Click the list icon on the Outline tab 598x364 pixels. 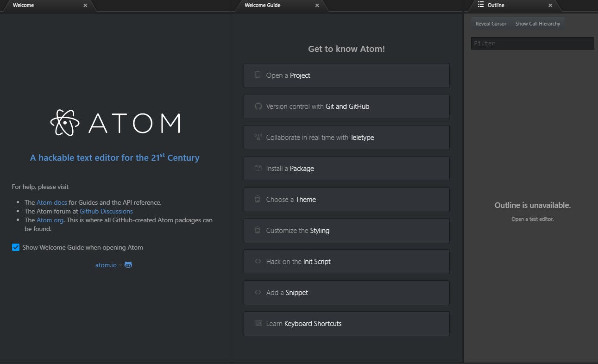(x=481, y=5)
